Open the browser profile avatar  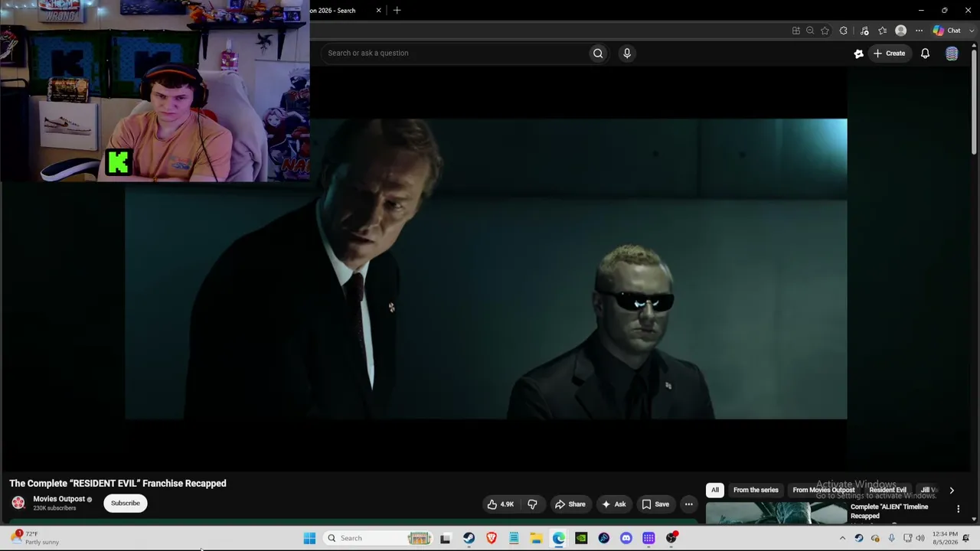(900, 31)
